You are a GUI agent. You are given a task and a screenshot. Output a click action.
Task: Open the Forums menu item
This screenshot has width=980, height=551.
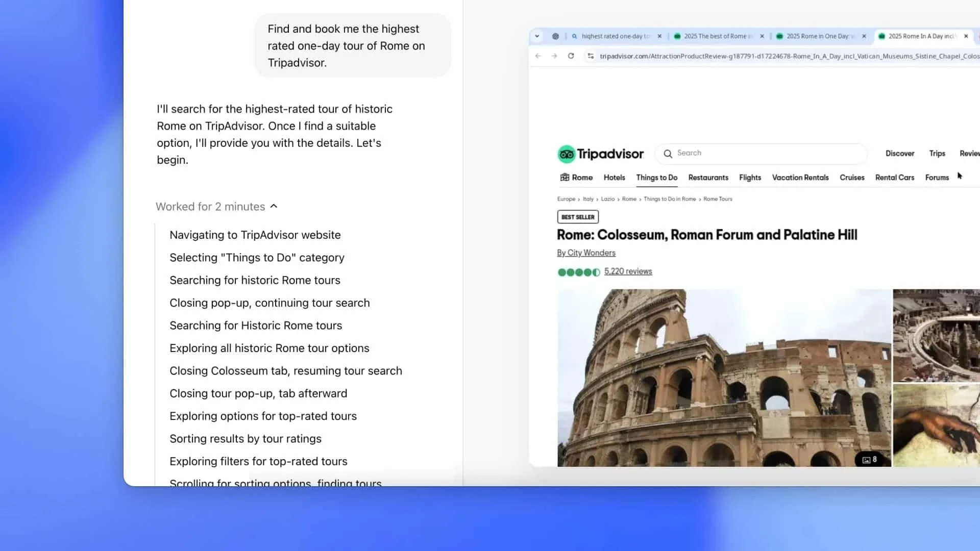[937, 177]
